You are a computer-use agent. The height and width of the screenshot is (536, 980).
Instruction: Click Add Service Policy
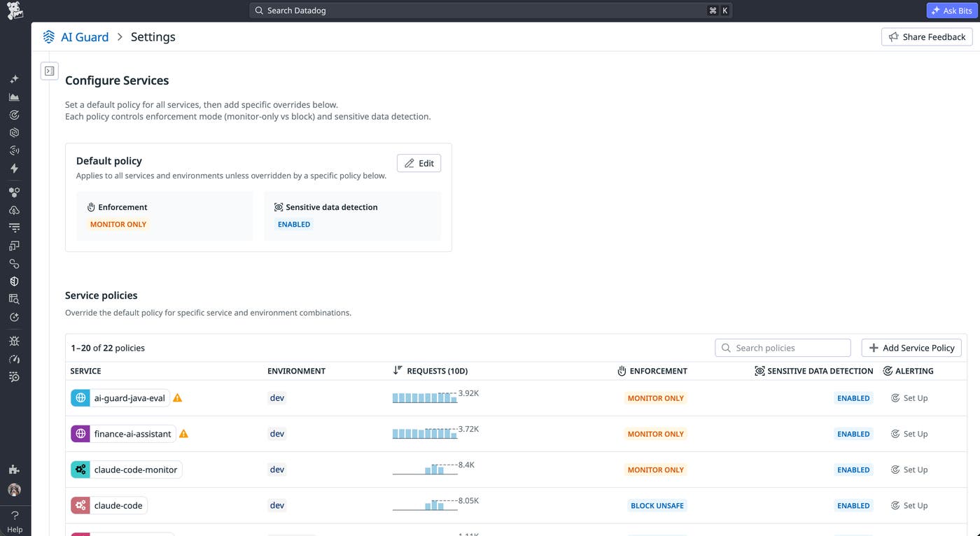point(911,348)
